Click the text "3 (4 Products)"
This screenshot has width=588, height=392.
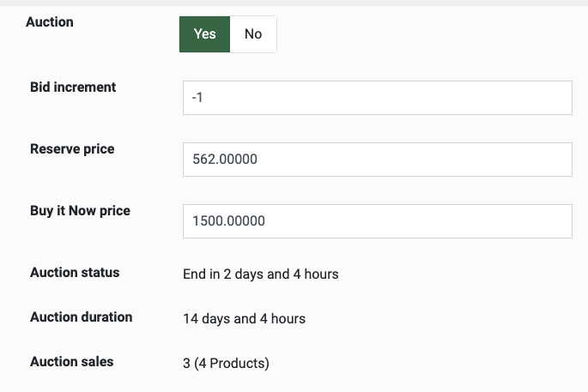click(x=226, y=363)
